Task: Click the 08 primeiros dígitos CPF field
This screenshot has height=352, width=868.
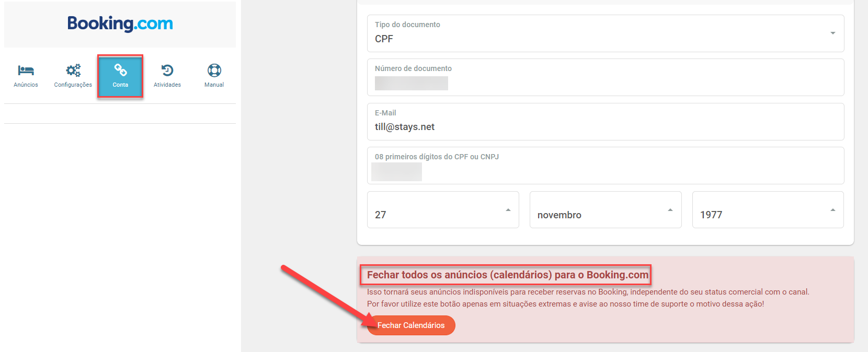Action: point(606,166)
